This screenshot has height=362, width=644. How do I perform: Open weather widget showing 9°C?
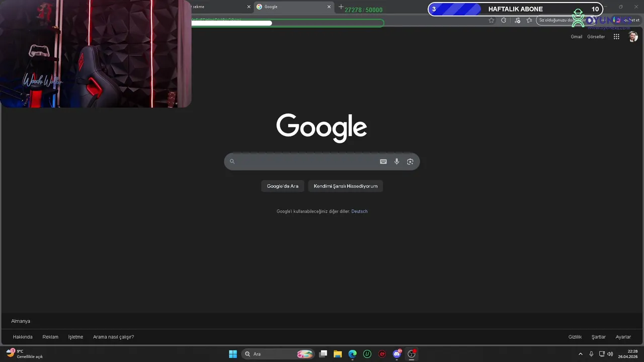click(x=24, y=354)
